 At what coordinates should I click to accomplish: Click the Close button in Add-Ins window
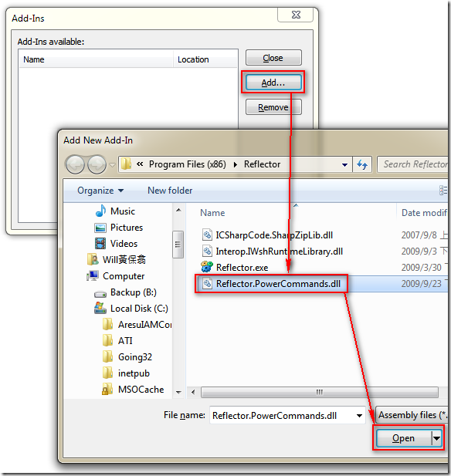(x=273, y=58)
